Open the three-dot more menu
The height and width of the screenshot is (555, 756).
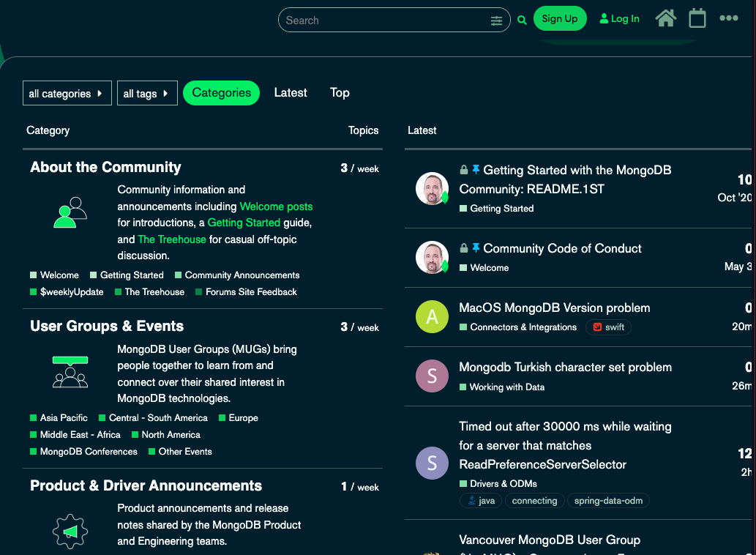(x=728, y=18)
